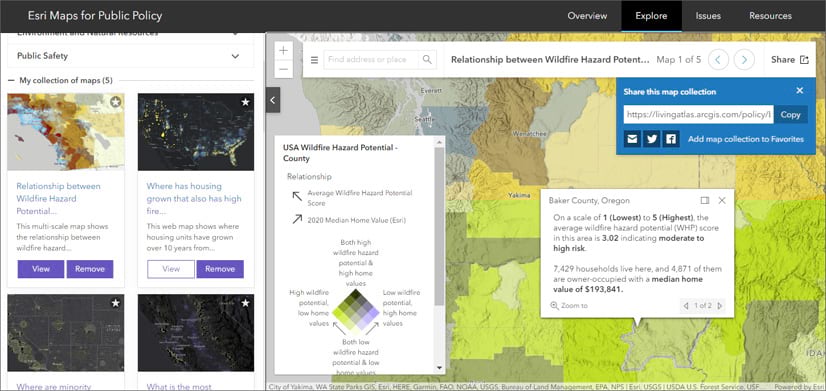Viewport: 826px width, 391px height.
Task: Expand the Public Safety category
Action: click(x=131, y=56)
